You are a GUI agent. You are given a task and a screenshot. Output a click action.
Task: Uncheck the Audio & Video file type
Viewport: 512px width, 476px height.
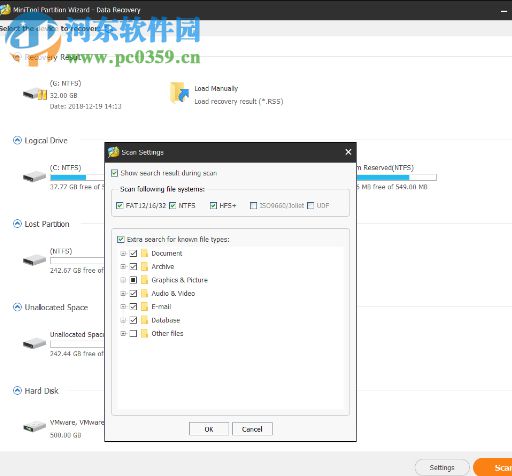pyautogui.click(x=133, y=293)
